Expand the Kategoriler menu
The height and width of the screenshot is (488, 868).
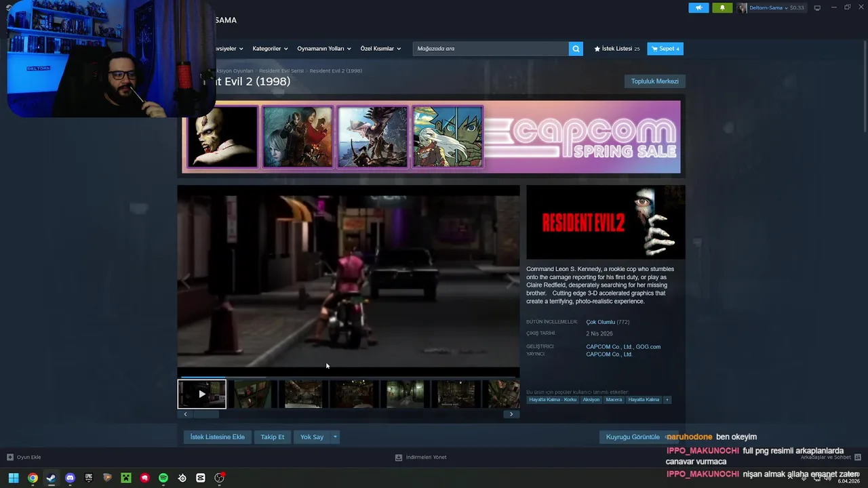pyautogui.click(x=270, y=49)
